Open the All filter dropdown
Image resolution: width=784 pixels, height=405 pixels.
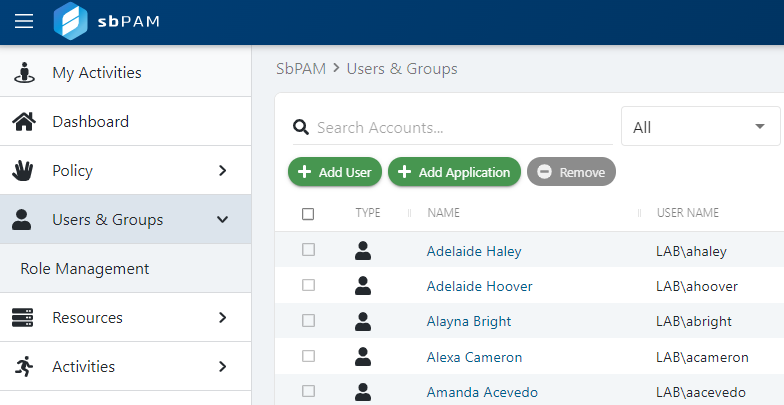tap(700, 127)
